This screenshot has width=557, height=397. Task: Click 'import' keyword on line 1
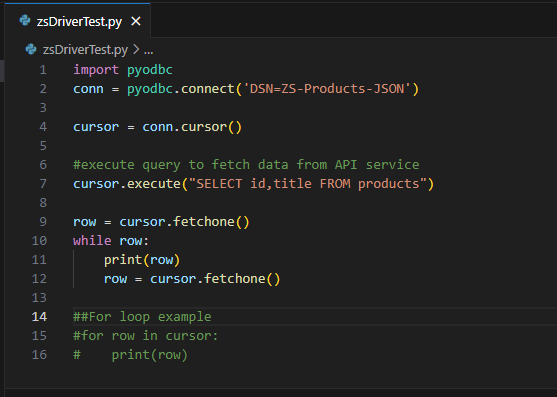96,70
